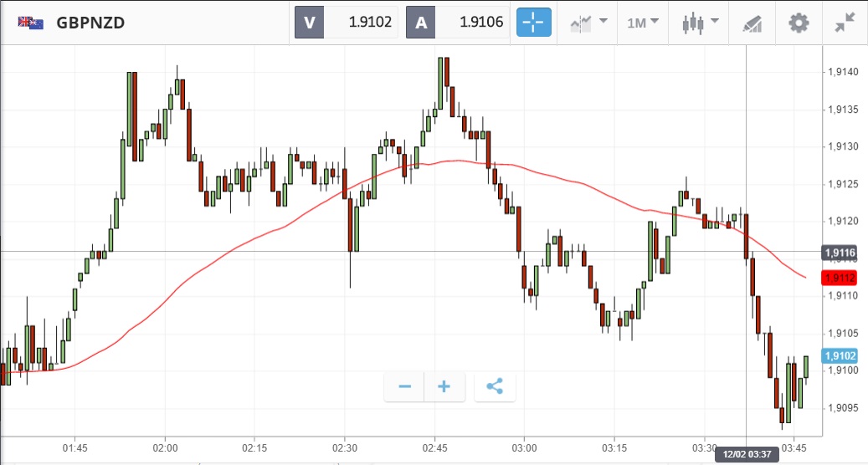Image resolution: width=868 pixels, height=465 pixels.
Task: Click the blue 1.9102 current price tag
Action: 839,355
